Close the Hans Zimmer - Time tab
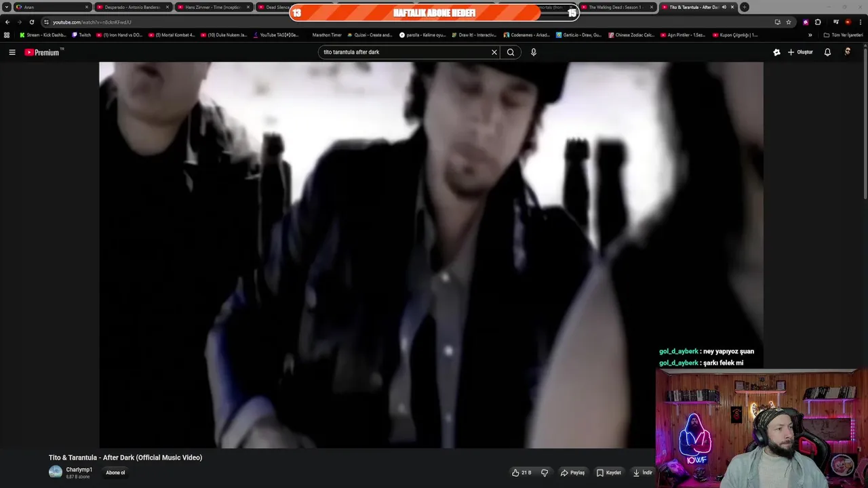The image size is (868, 488). coord(248,7)
